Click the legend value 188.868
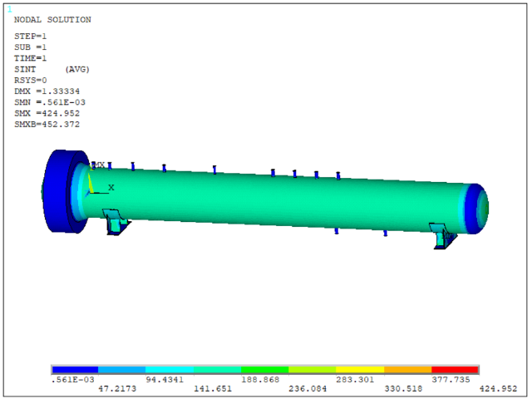The image size is (532, 399). pyautogui.click(x=260, y=380)
